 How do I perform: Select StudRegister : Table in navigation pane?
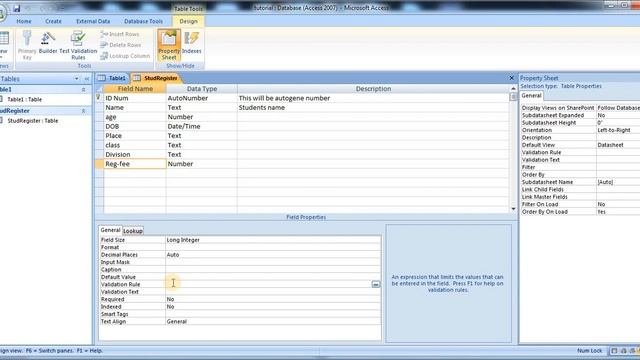(33, 121)
